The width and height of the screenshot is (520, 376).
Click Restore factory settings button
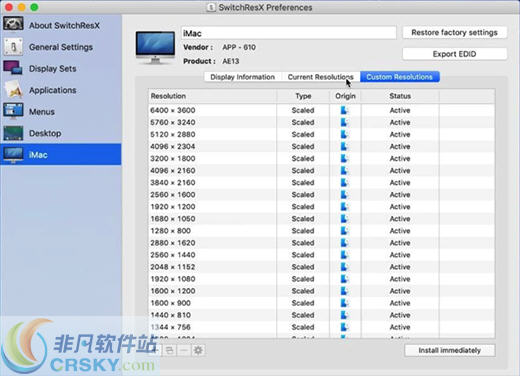click(x=455, y=33)
